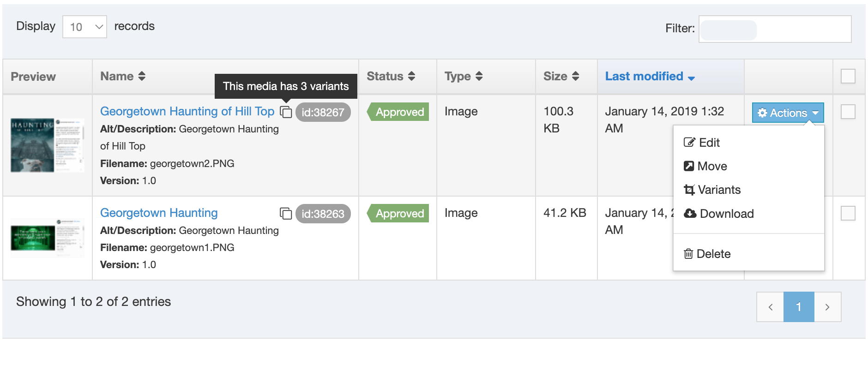Viewport: 868px width, 371px height.
Task: Sort table by Type column
Action: 479,76
